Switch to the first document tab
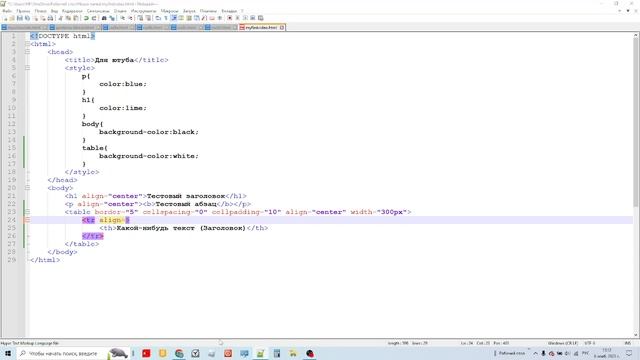Viewport: 640px width, 360px height. [24, 27]
